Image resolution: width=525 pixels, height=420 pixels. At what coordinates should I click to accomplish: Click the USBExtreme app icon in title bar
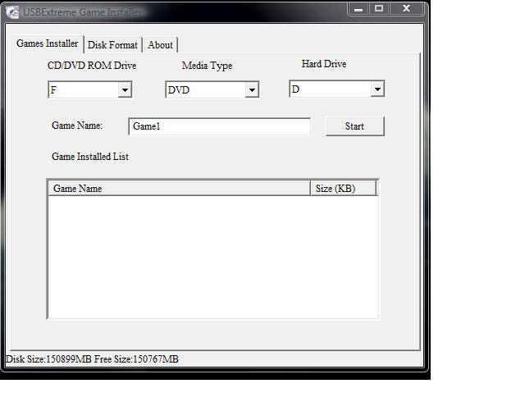click(12, 12)
